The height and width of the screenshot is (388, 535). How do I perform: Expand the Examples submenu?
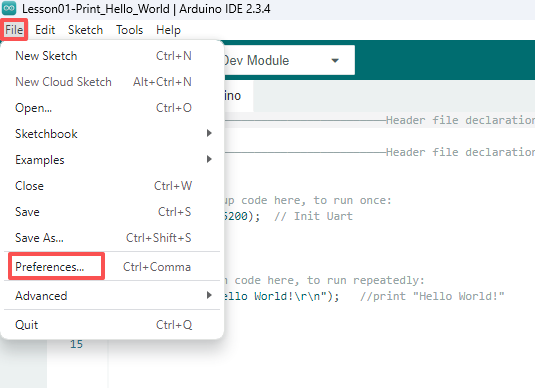pyautogui.click(x=112, y=160)
